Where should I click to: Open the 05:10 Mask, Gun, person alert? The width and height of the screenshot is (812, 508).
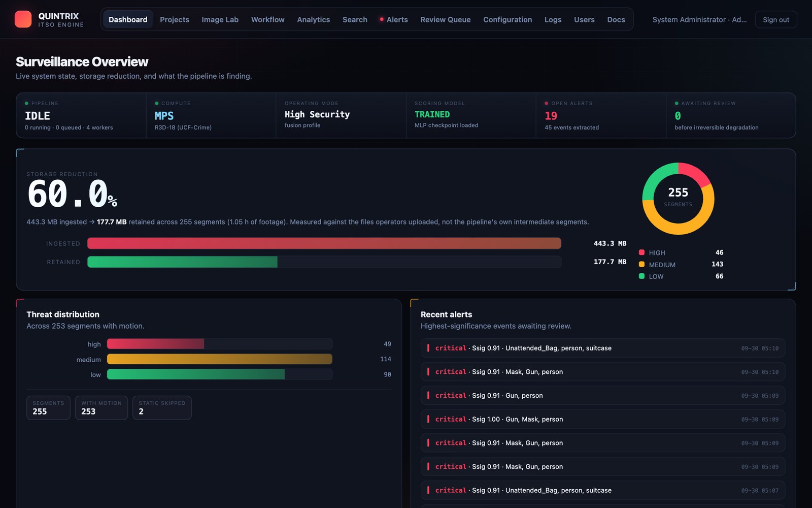[603, 372]
